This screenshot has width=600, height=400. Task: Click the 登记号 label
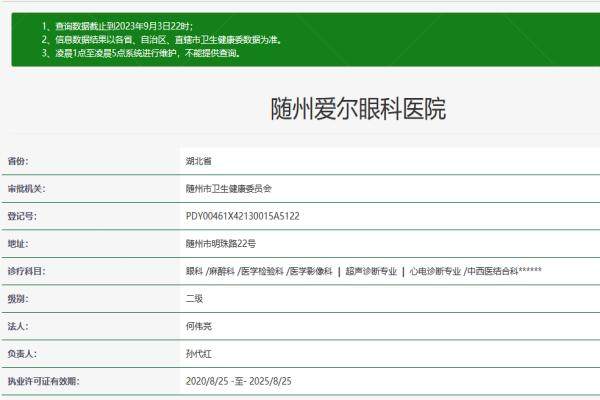coord(22,216)
